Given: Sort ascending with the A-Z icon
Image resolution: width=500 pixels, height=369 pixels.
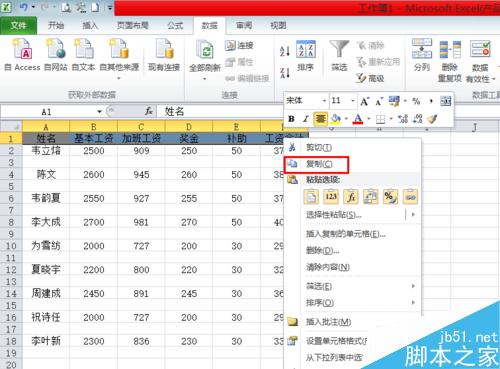Looking at the screenshot, I should [x=284, y=51].
